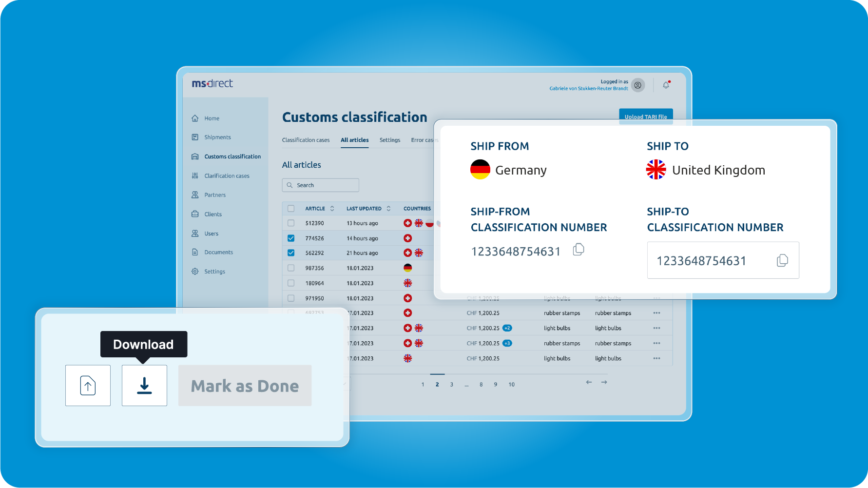Click the Partners sidebar icon
868x488 pixels.
[195, 195]
